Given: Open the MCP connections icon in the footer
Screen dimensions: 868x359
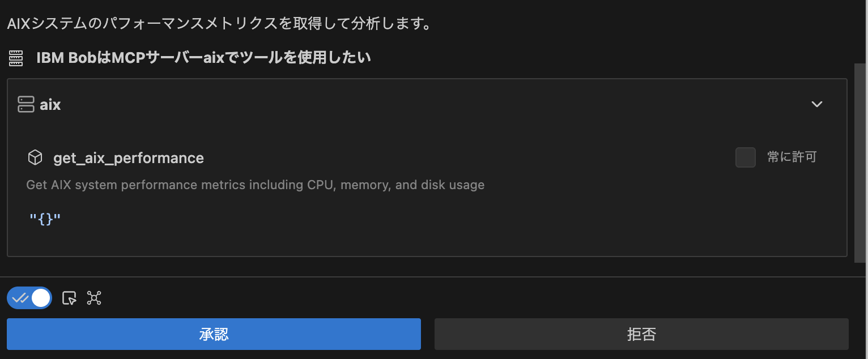Looking at the screenshot, I should pyautogui.click(x=93, y=298).
